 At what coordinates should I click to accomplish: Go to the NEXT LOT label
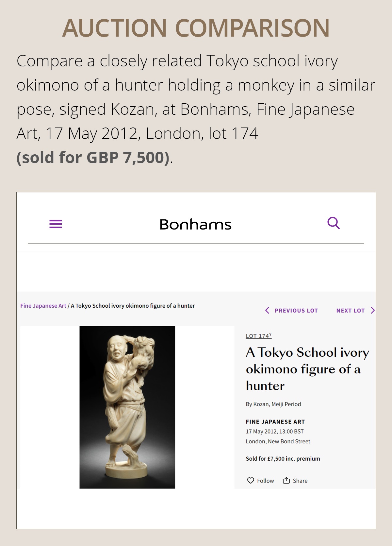pyautogui.click(x=350, y=311)
